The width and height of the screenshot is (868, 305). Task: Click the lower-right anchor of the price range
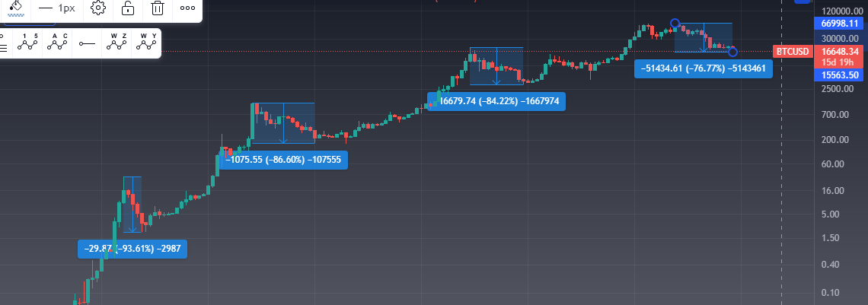point(732,52)
